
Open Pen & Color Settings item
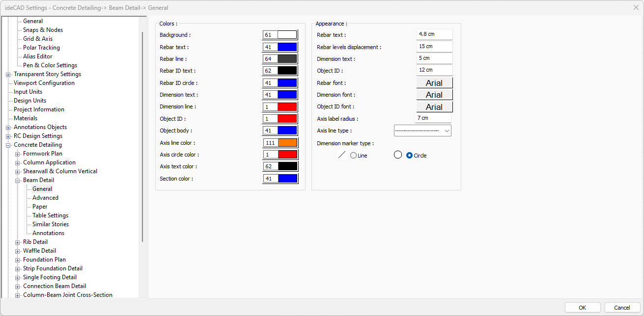pyautogui.click(x=50, y=65)
